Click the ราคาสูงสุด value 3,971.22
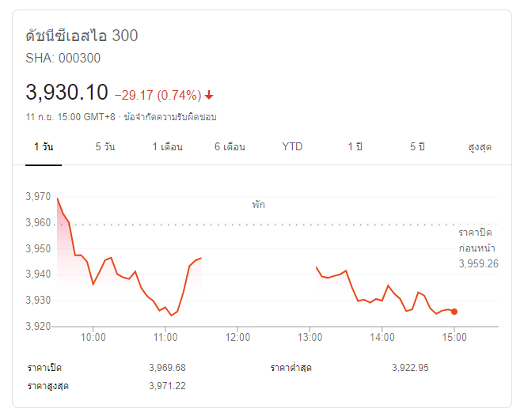Viewport: 524px width, 420px height. [x=167, y=386]
